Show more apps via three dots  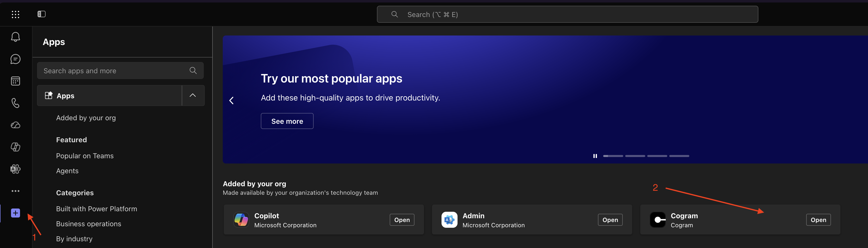click(16, 191)
